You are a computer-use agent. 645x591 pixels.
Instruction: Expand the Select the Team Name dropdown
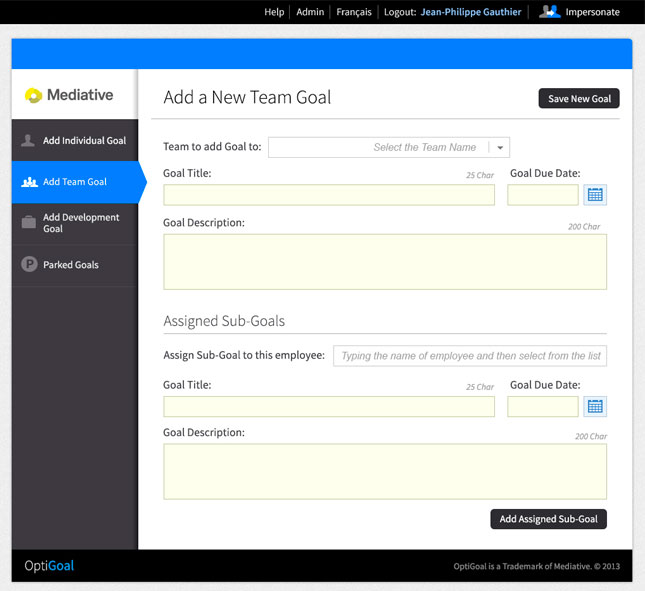coord(500,148)
